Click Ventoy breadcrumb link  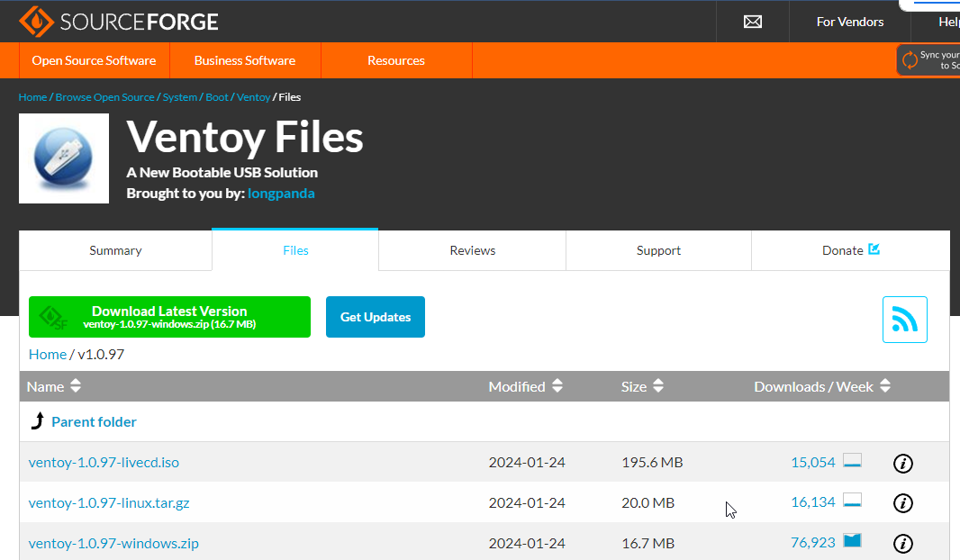click(x=253, y=97)
